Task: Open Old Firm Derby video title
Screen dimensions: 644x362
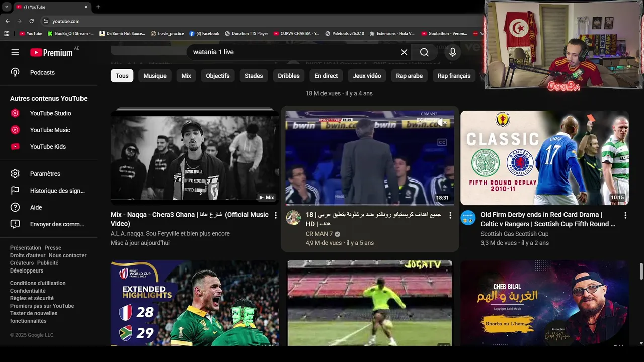Action: [548, 219]
